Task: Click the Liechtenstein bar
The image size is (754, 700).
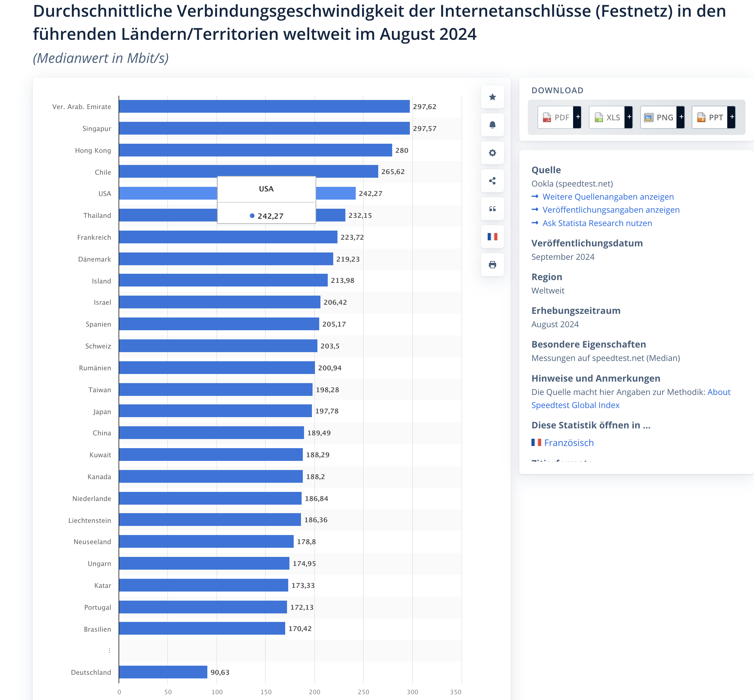Action: pyautogui.click(x=210, y=520)
